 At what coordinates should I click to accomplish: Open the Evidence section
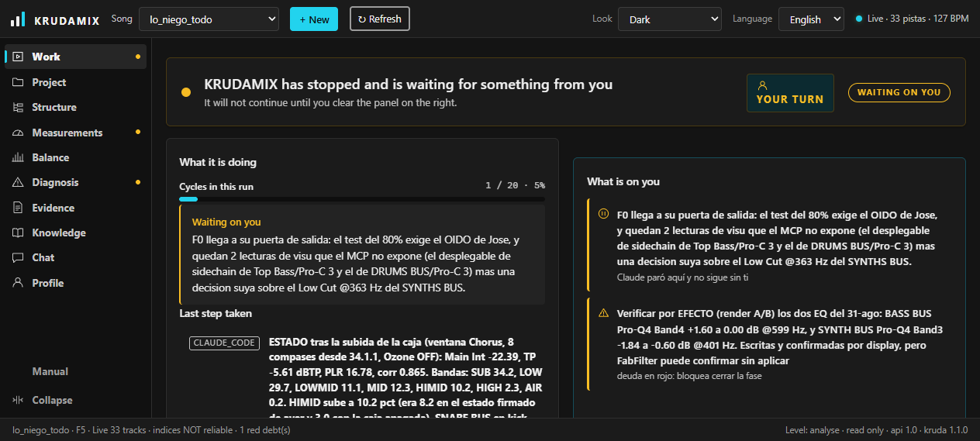75,208
